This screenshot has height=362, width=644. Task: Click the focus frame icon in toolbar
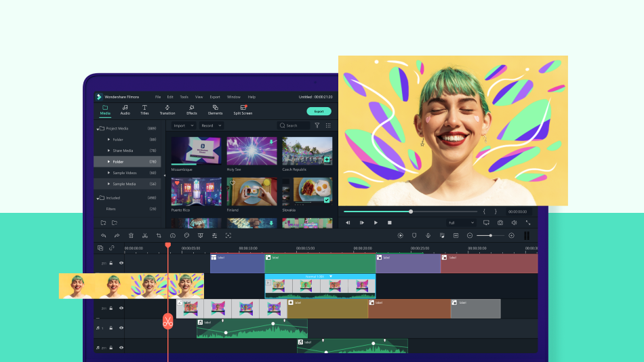click(228, 236)
